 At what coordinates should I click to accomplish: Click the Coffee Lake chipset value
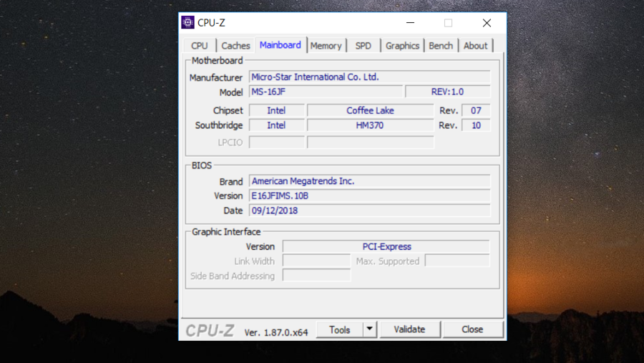pyautogui.click(x=370, y=110)
